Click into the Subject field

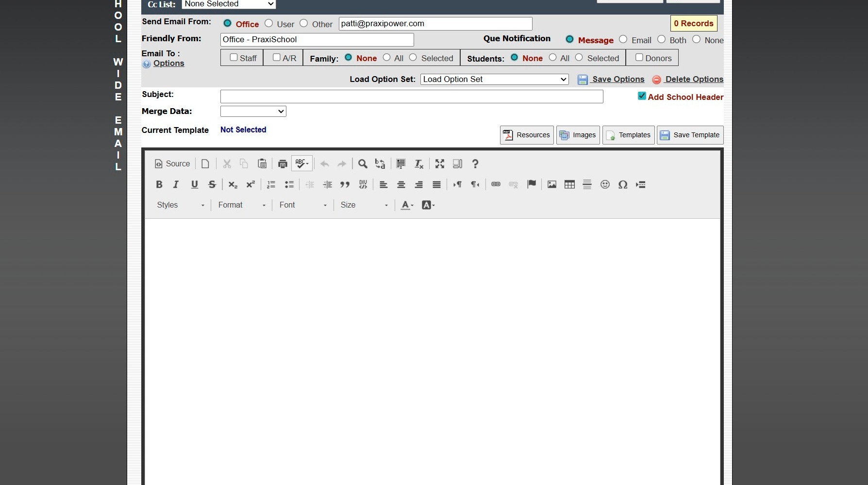point(412,97)
